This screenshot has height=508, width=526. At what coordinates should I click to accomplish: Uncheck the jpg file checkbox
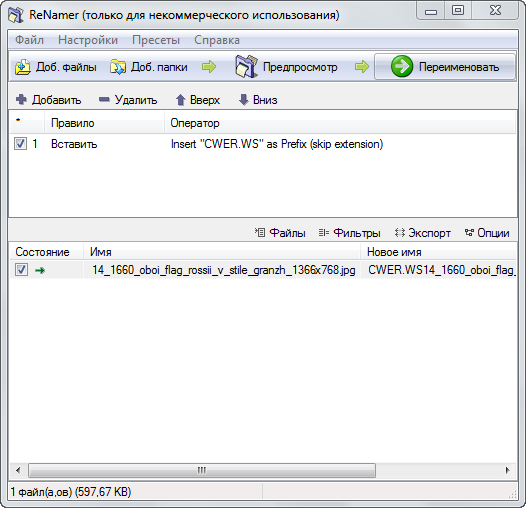pyautogui.click(x=21, y=270)
